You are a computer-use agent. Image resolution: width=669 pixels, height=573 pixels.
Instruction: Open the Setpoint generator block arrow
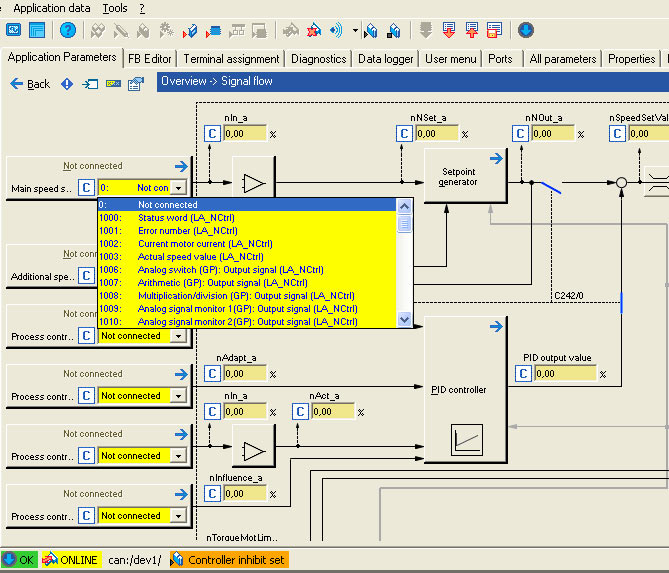click(494, 158)
